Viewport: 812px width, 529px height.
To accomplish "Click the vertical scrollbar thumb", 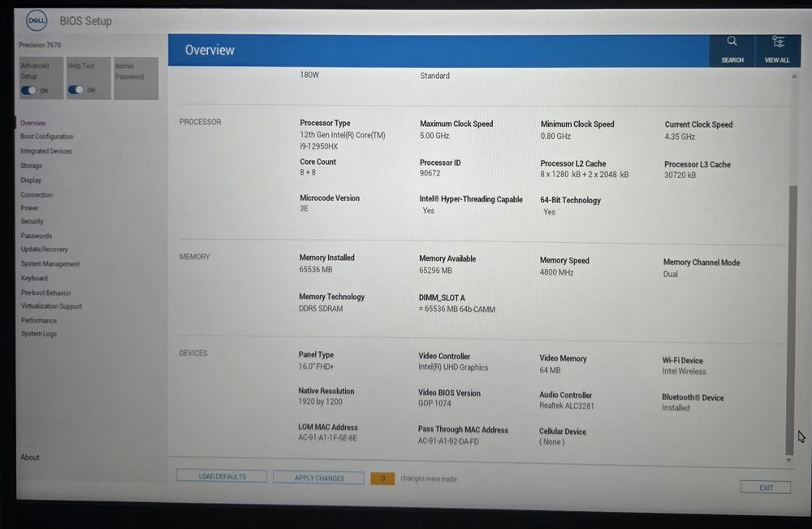I will tap(791, 320).
